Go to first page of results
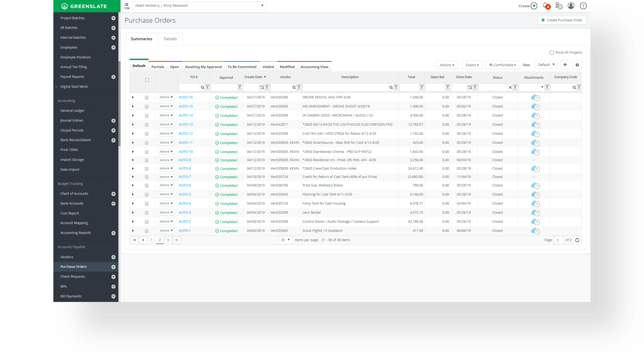Viewport: 644px width, 357px height. 134,240
